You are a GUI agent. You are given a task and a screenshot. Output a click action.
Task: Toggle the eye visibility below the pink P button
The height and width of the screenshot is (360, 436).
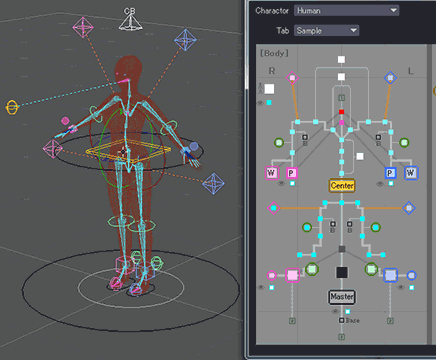(292, 183)
